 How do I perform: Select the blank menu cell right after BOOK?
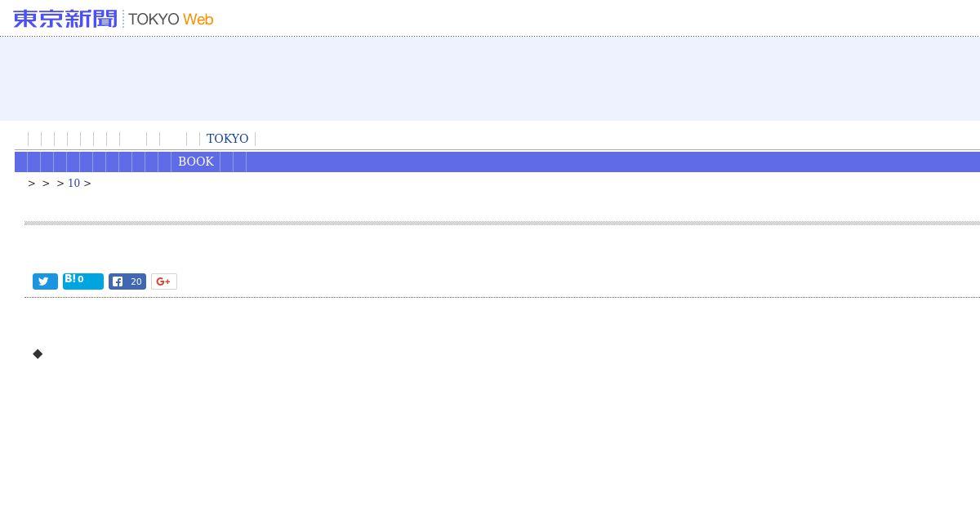click(x=226, y=162)
